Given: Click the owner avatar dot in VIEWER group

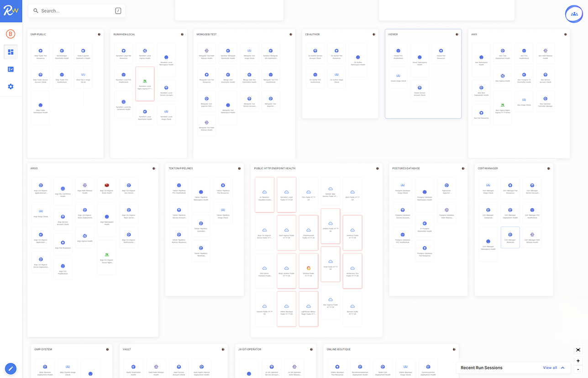Looking at the screenshot, I should tap(457, 34).
